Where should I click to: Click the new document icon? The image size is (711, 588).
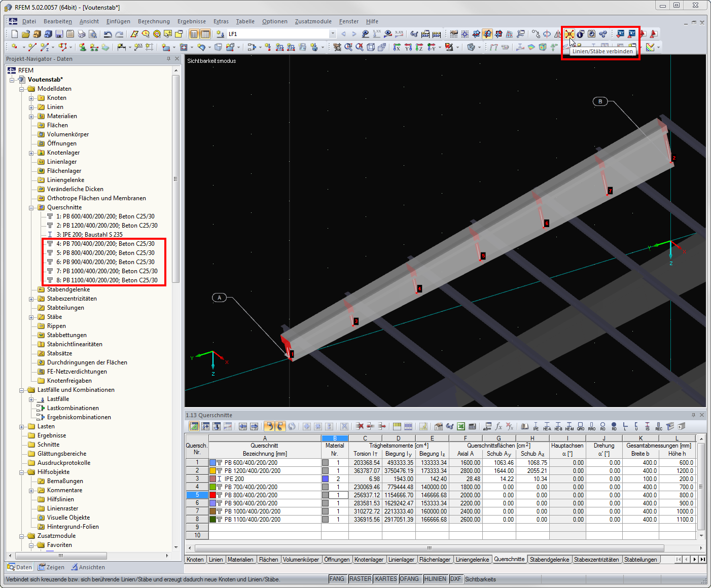(14, 34)
